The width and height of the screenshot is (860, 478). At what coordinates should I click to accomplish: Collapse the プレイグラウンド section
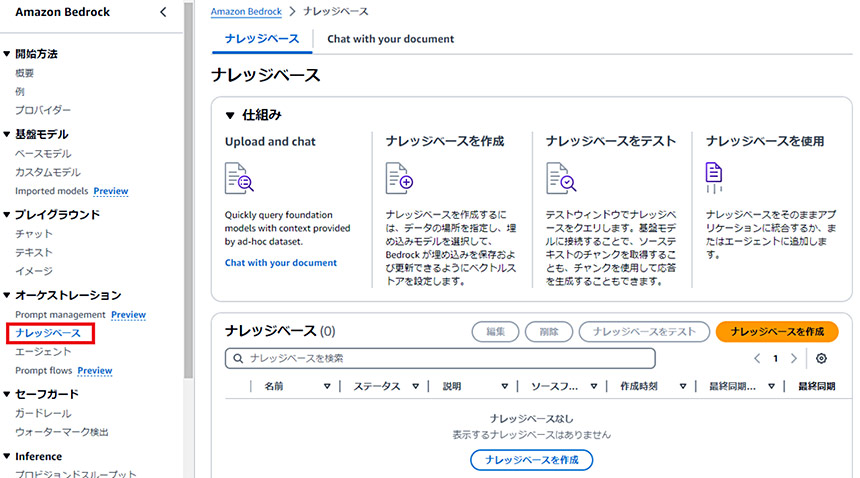point(7,214)
